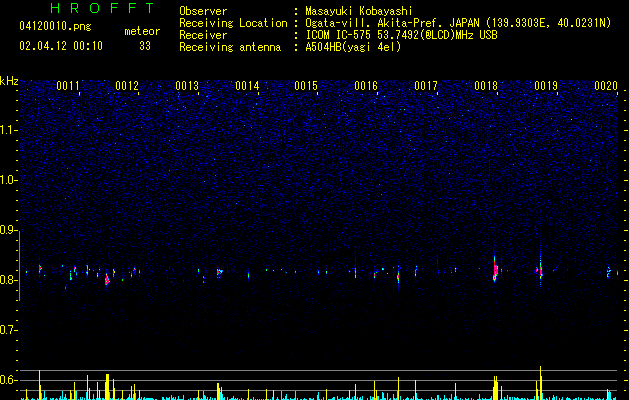Image resolution: width=629 pixels, height=400 pixels.
Task: Click the ICOM IC-575 receiver text
Action: (x=401, y=35)
